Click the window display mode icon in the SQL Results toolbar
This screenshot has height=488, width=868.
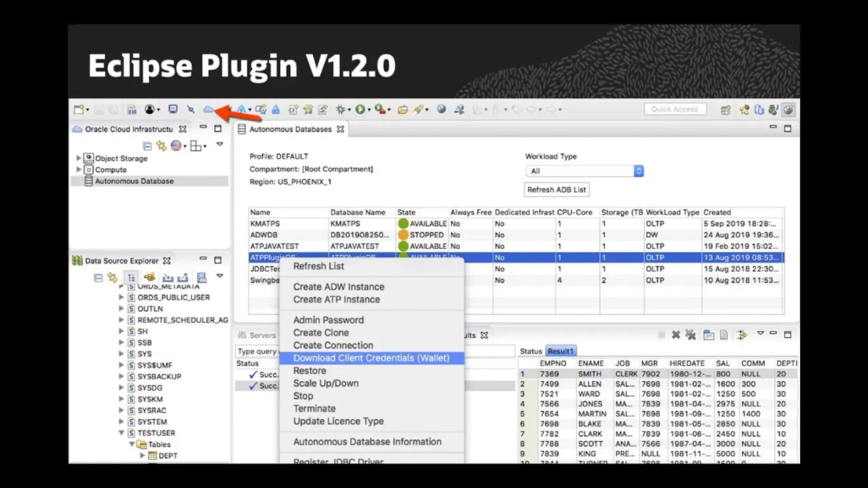709,335
